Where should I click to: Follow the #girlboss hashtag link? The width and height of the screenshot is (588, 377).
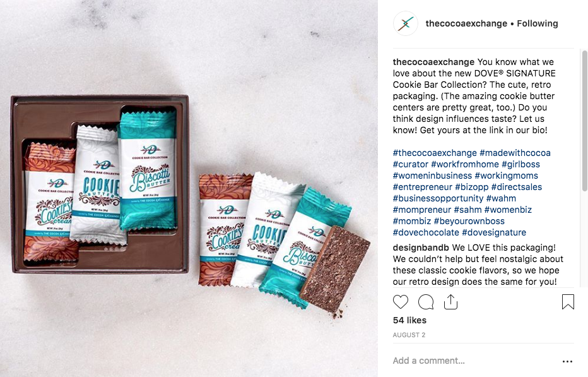tap(520, 164)
